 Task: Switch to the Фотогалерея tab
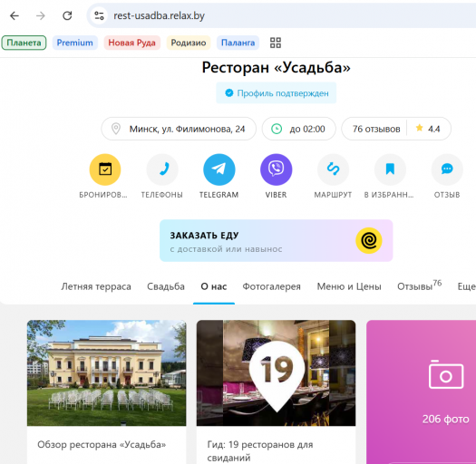[271, 286]
